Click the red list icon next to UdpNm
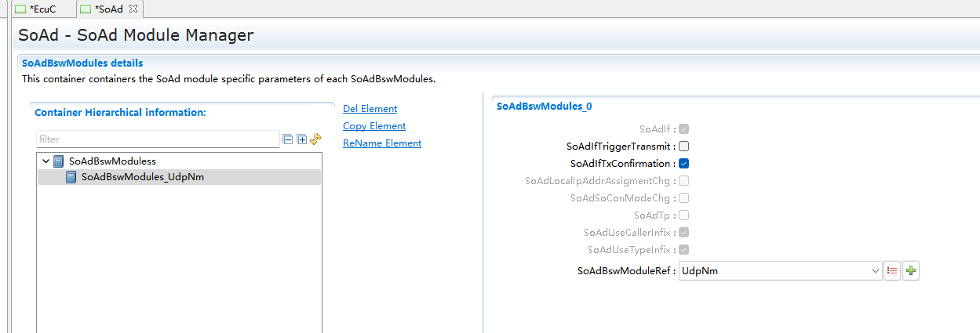Viewport: 980px width, 333px height. 892,271
